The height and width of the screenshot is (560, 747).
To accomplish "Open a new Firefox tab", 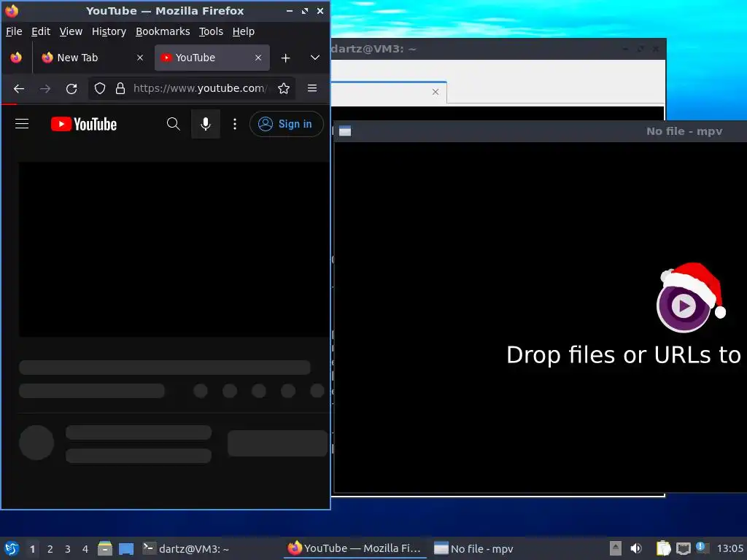I will [285, 58].
